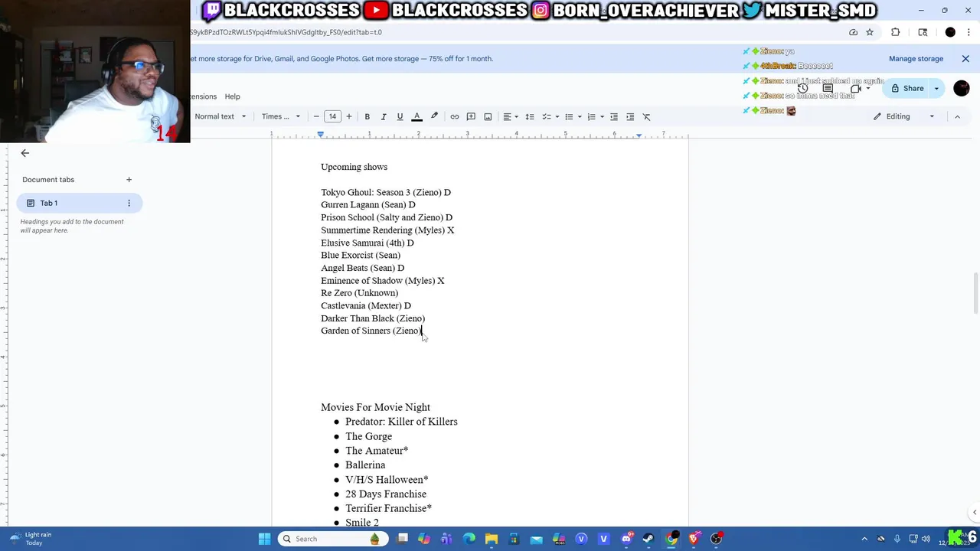This screenshot has height=551, width=980.
Task: Toggle bold formatting in the toolbar
Action: [x=367, y=116]
